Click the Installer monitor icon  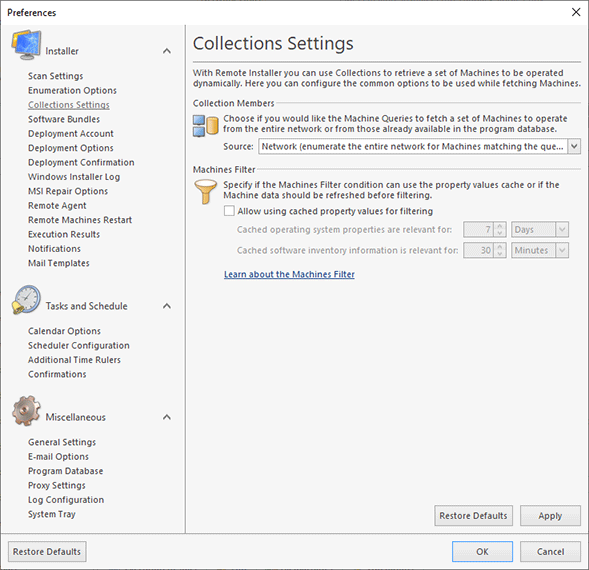point(26,45)
